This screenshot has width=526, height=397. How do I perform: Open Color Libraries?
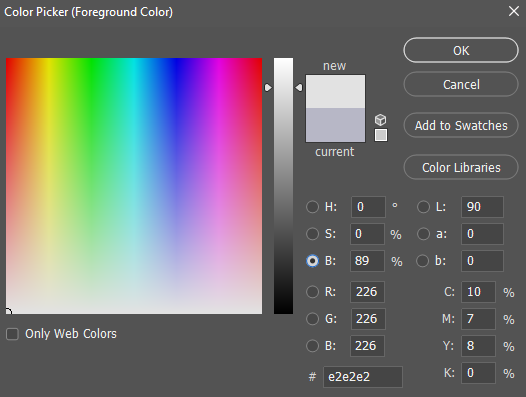[x=461, y=167]
